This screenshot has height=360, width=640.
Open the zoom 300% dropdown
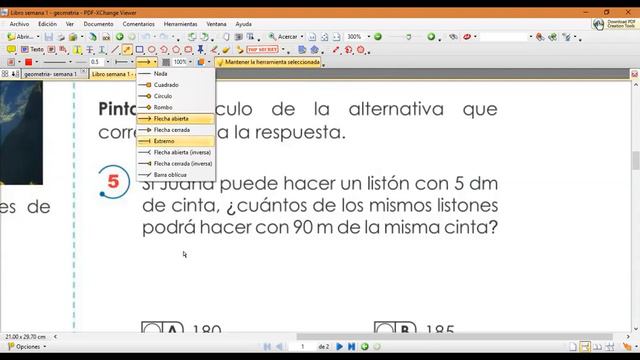coord(369,37)
